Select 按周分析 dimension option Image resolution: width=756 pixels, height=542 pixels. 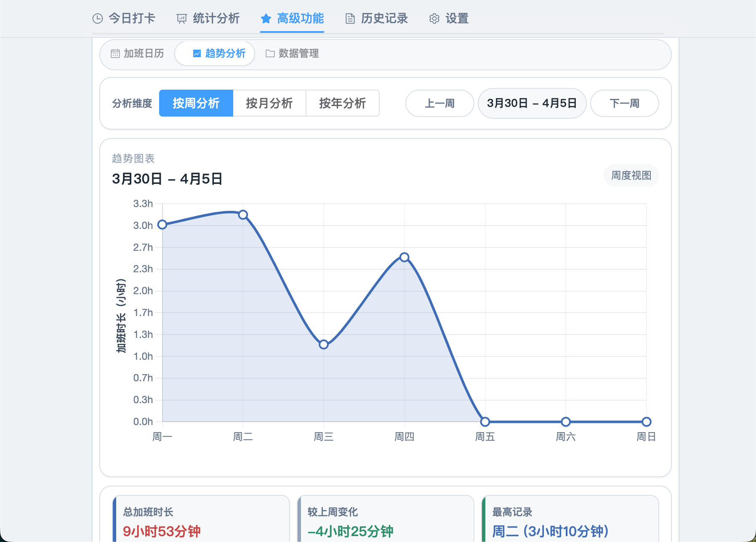(196, 103)
